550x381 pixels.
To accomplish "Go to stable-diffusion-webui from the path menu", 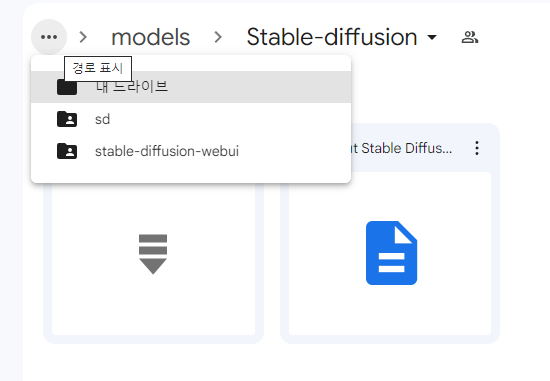I will coord(191,151).
